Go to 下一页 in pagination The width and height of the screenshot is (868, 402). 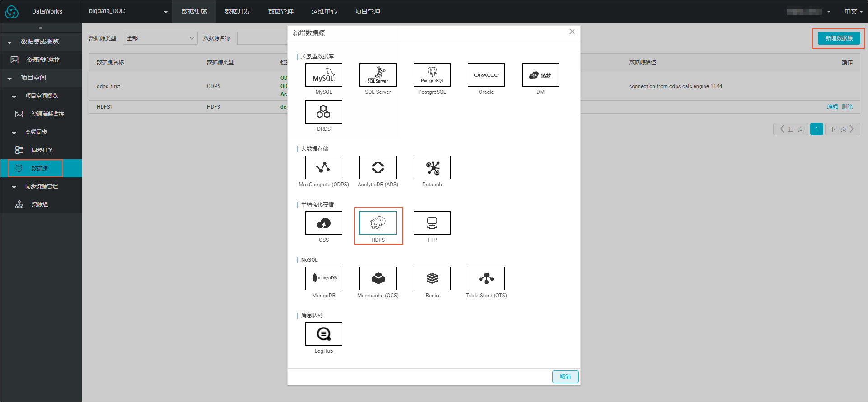[x=842, y=129]
